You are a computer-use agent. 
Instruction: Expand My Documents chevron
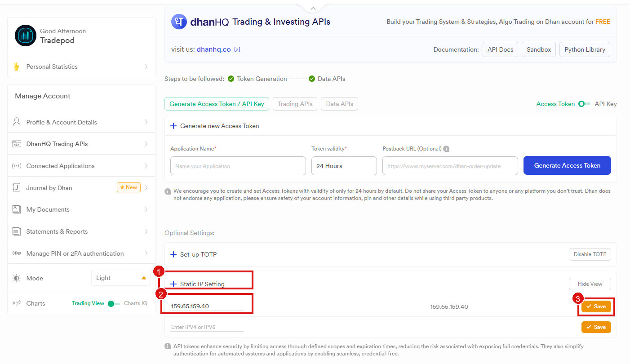146,209
